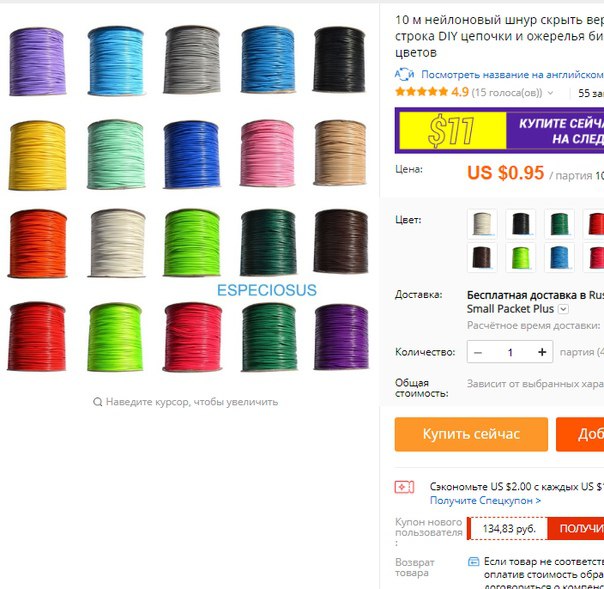Click the five-star rating icons

[421, 92]
